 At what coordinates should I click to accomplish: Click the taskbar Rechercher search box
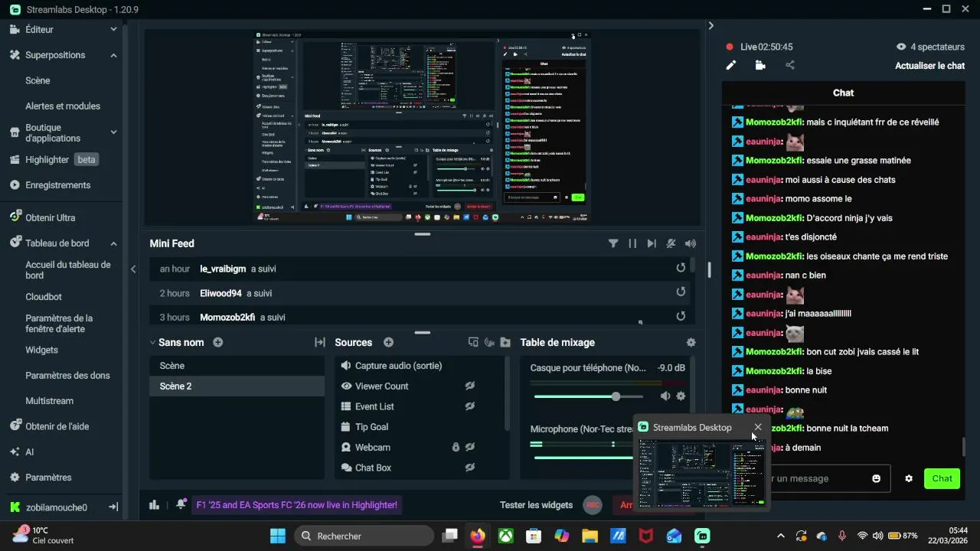pyautogui.click(x=364, y=536)
